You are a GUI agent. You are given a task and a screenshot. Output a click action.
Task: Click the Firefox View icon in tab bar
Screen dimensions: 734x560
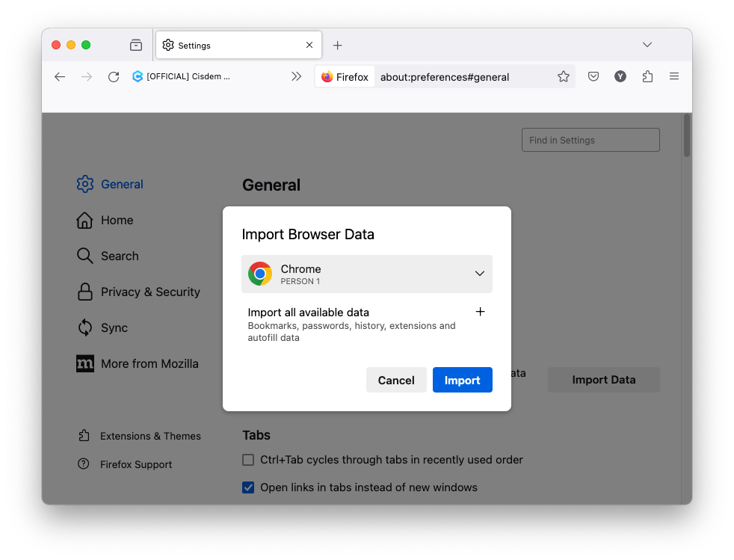point(136,46)
